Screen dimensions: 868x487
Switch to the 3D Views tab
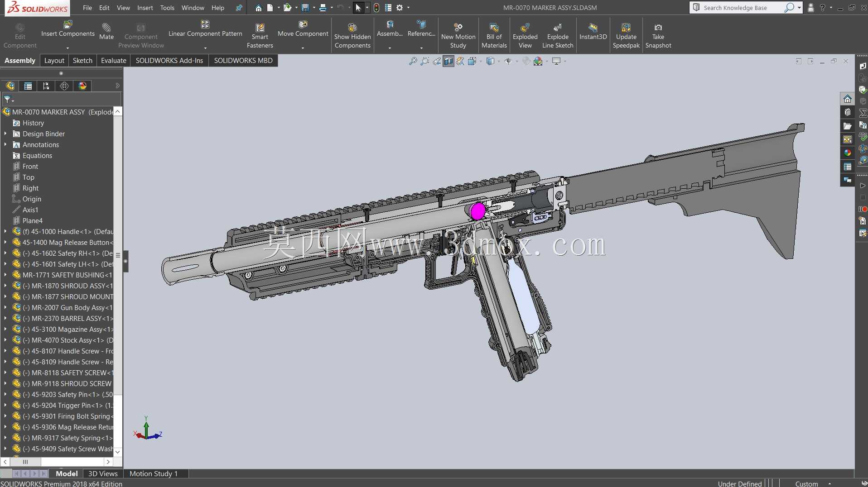(x=103, y=473)
